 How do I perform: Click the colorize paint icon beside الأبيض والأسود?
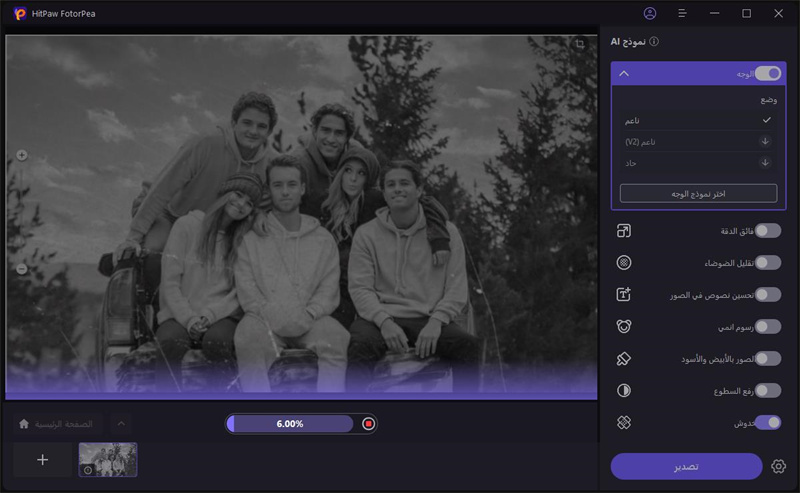[623, 359]
